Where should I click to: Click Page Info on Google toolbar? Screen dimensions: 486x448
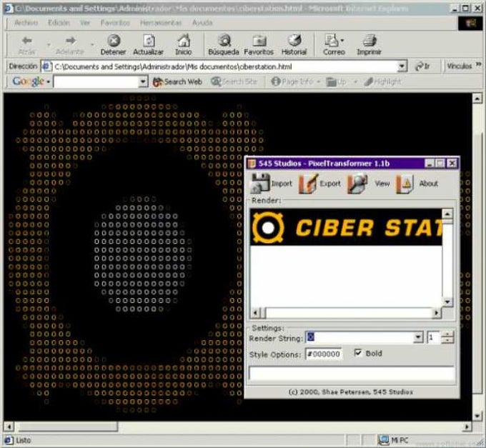[292, 81]
